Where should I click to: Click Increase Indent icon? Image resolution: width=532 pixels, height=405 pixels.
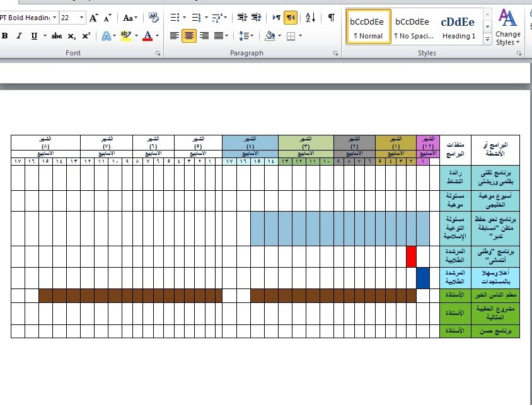coord(257,17)
